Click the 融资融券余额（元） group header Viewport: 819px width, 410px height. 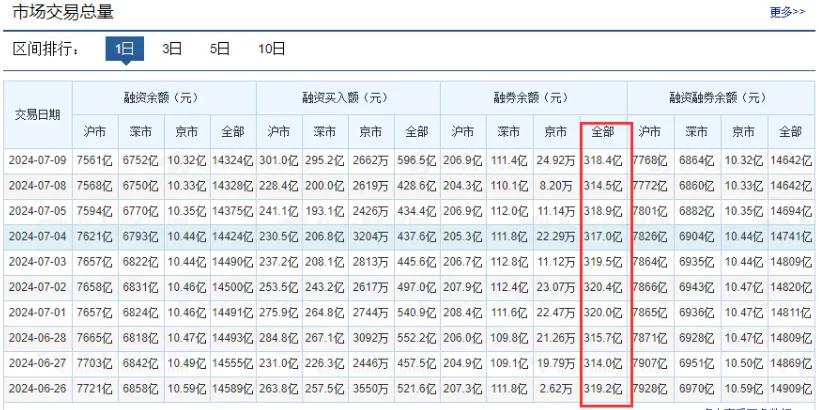coord(721,98)
